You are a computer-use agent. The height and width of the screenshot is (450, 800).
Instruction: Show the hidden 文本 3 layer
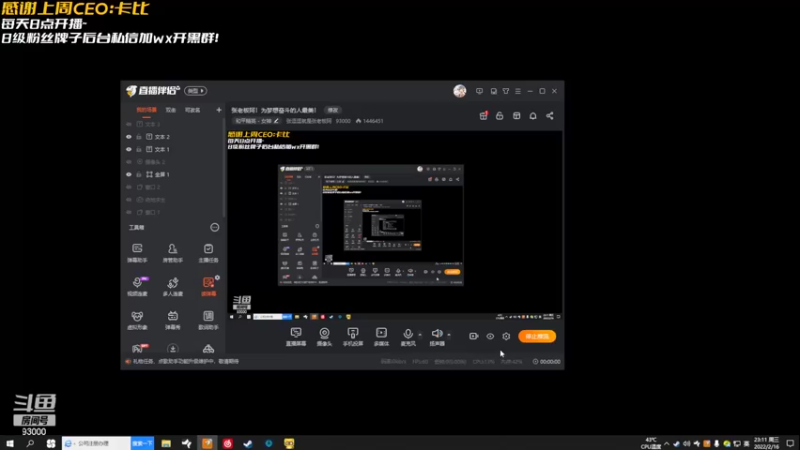[129, 124]
